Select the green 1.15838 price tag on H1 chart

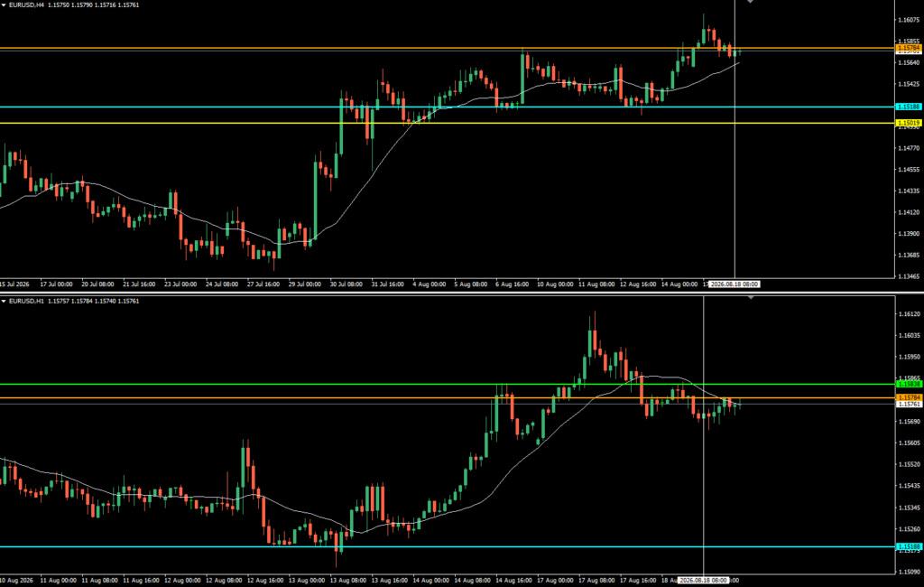coord(908,384)
